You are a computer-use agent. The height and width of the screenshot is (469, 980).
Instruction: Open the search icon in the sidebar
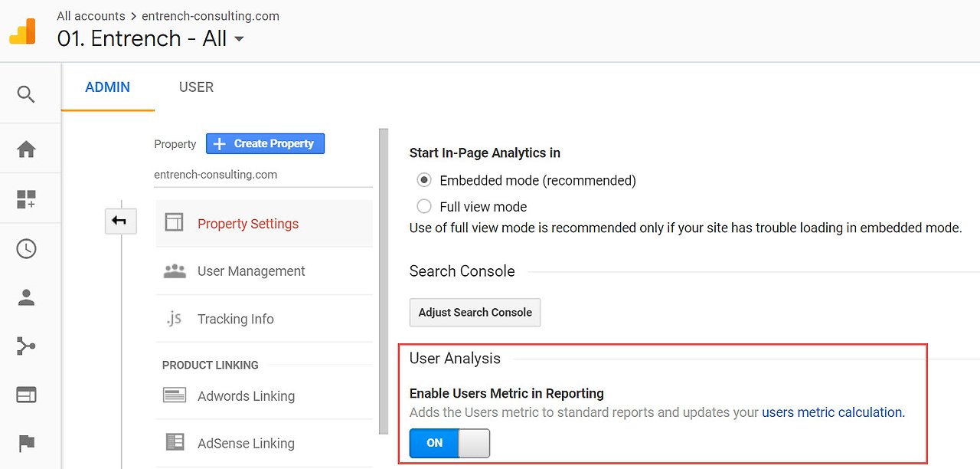26,94
